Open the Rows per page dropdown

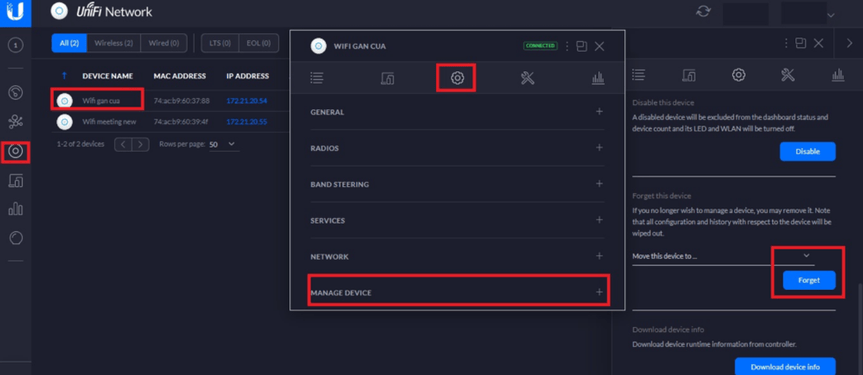pyautogui.click(x=224, y=144)
